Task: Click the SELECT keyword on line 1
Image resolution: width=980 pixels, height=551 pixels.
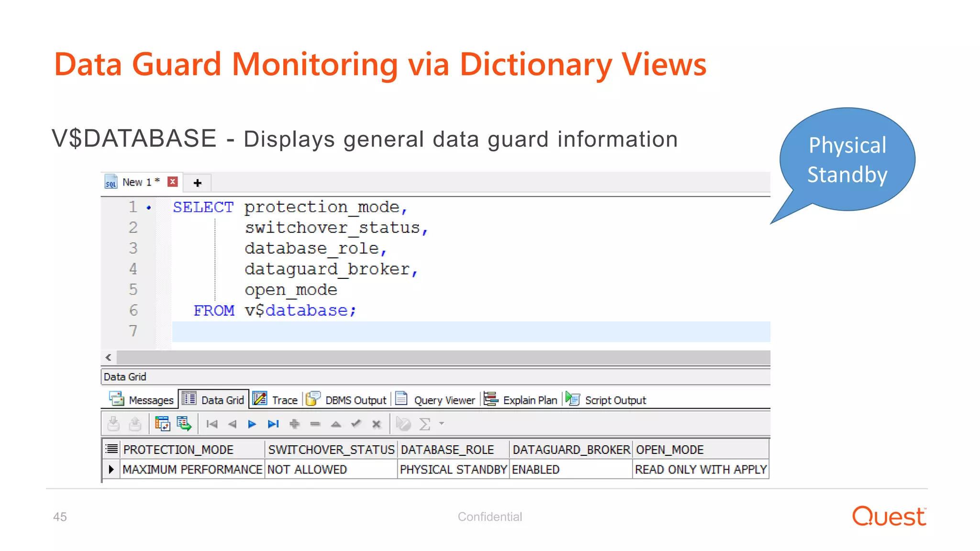Action: tap(203, 207)
